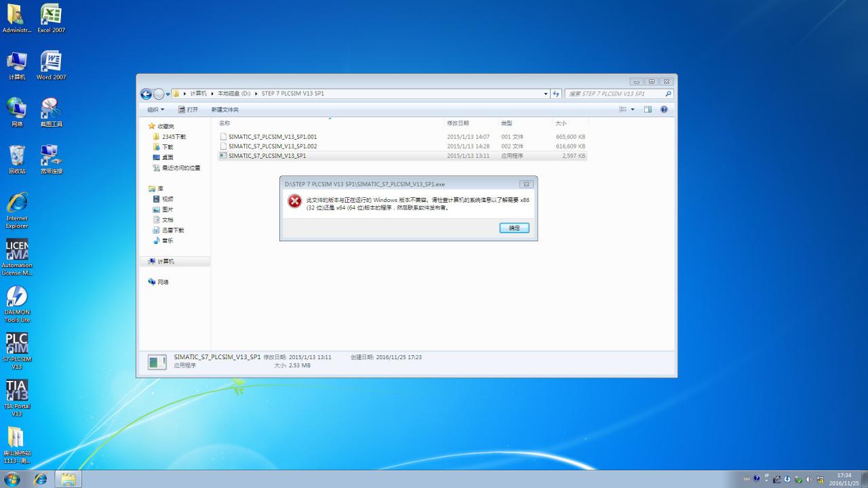Select the 宽带连接 desktop icon
Image resolution: width=868 pixels, height=488 pixels.
[x=51, y=159]
